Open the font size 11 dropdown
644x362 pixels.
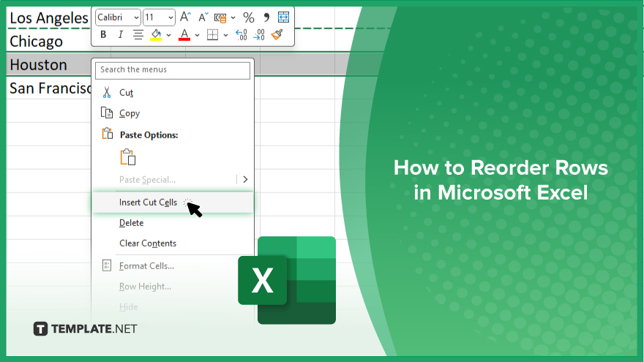(x=171, y=18)
